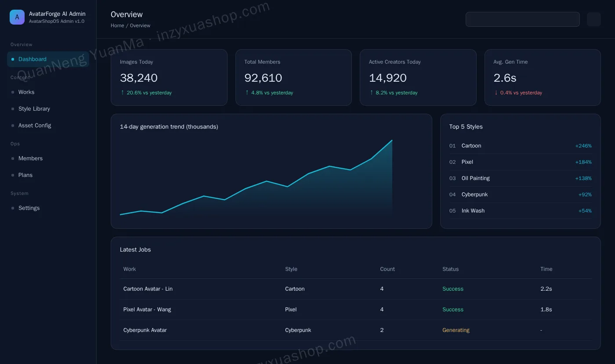The height and width of the screenshot is (364, 615).
Task: Open Settings from the sidebar
Action: coord(48,208)
